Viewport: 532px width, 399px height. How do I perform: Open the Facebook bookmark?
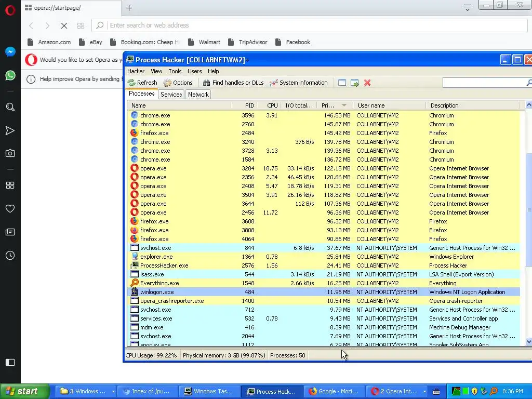293,42
